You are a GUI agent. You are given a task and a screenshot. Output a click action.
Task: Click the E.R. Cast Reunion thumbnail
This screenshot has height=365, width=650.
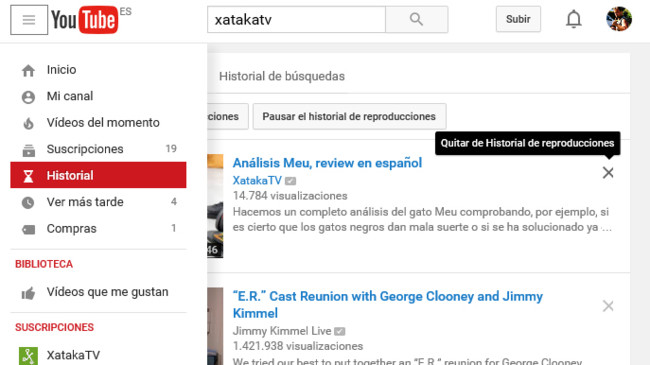[215, 326]
